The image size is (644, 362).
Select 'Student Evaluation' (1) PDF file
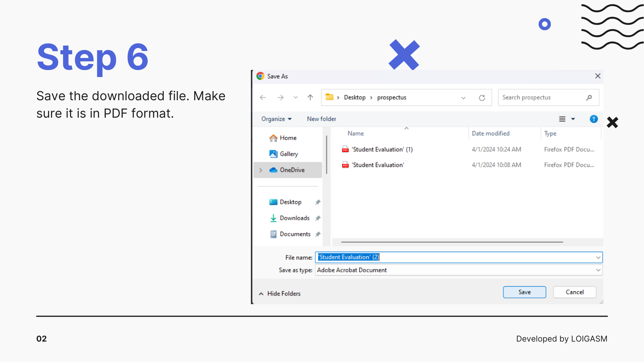(382, 149)
